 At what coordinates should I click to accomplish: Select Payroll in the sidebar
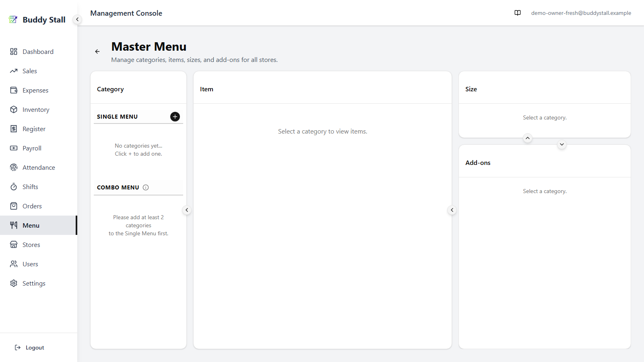pos(39,148)
